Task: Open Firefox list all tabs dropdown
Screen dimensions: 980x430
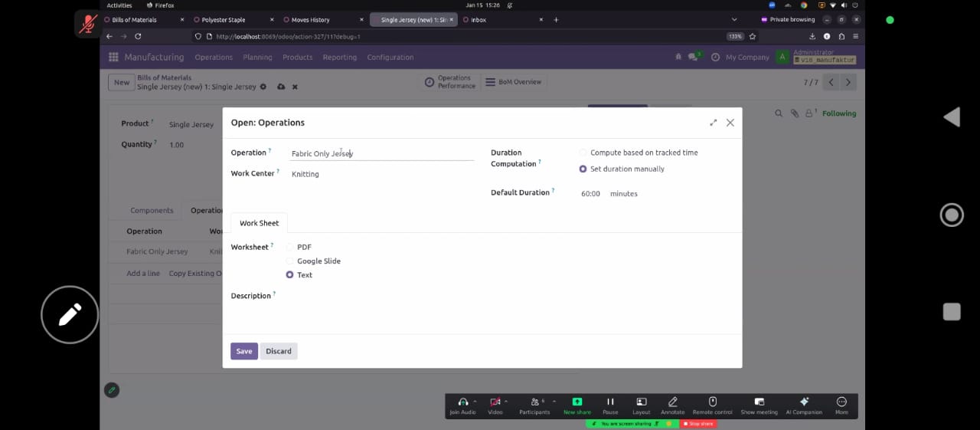Action: click(x=734, y=19)
